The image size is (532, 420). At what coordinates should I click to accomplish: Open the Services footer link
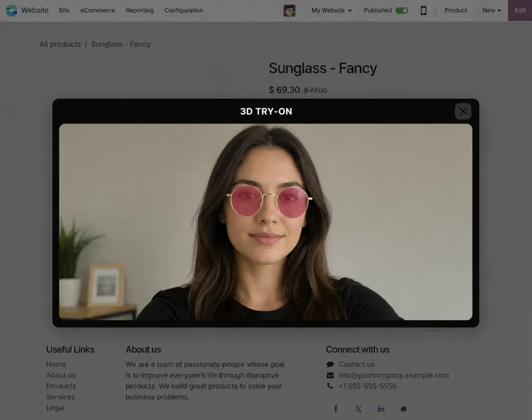[x=61, y=397]
